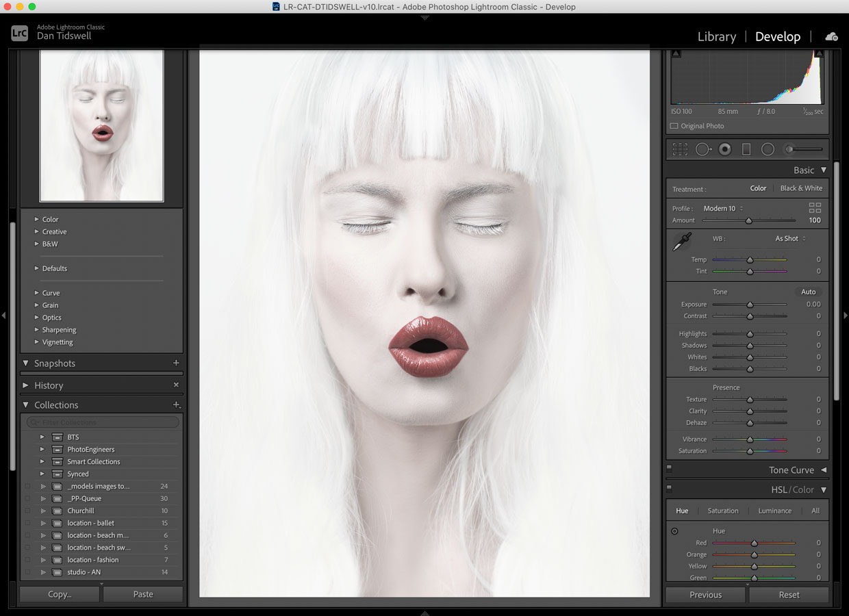Grab the White Balance eyedropper

click(682, 241)
